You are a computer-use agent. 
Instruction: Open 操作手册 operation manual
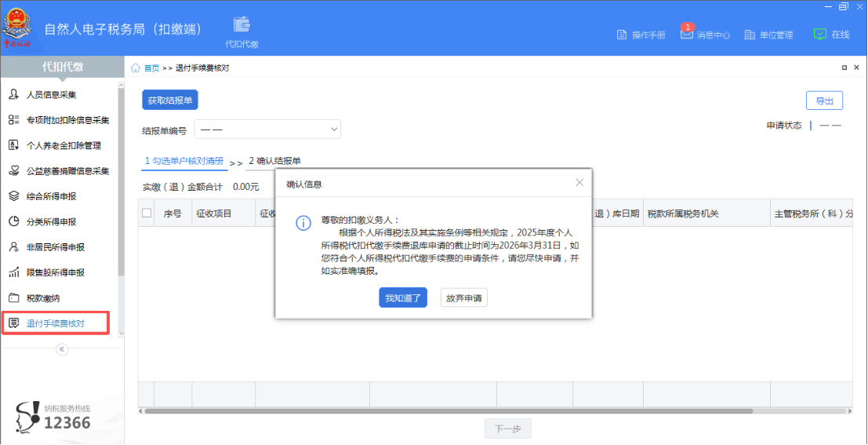[641, 35]
